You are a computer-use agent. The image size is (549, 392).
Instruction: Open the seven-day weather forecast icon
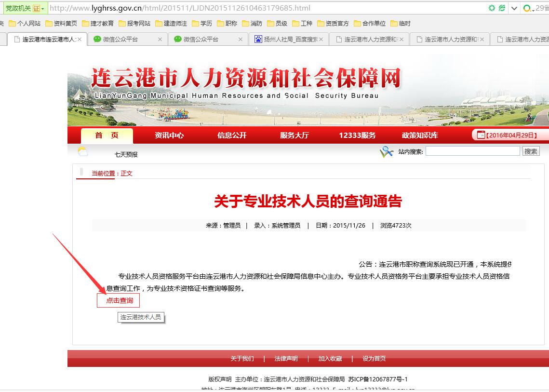coord(82,151)
